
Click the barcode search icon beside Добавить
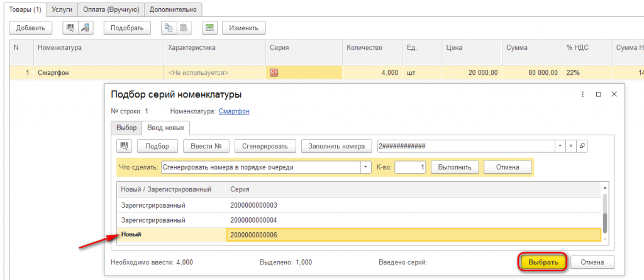(x=70, y=28)
